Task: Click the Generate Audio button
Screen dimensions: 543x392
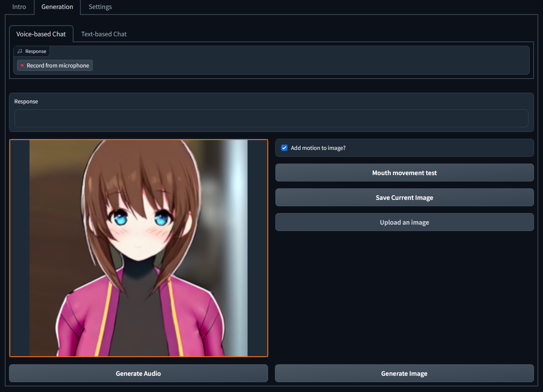Action: click(x=139, y=373)
